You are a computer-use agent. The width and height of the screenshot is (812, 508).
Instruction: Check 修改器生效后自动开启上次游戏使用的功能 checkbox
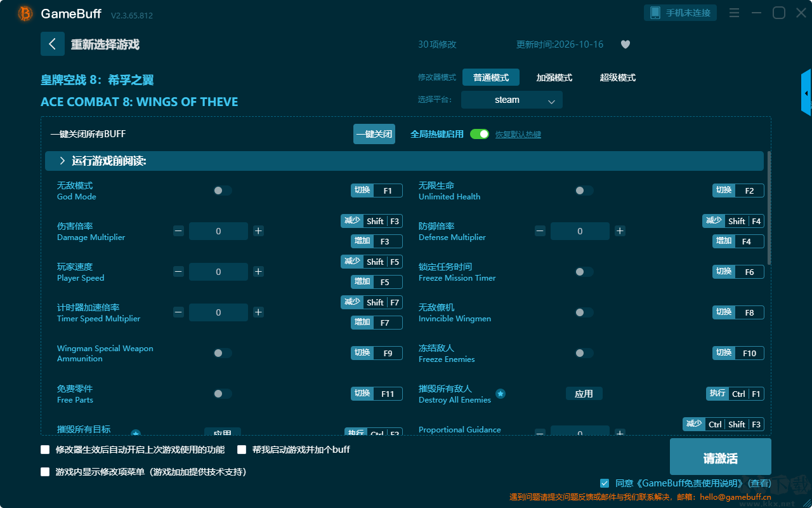(45, 450)
